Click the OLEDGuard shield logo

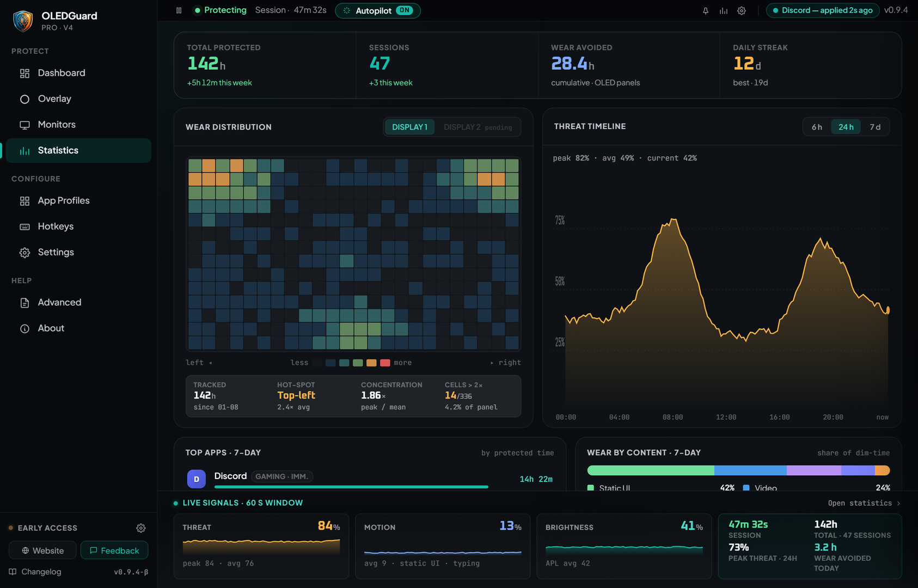click(23, 21)
